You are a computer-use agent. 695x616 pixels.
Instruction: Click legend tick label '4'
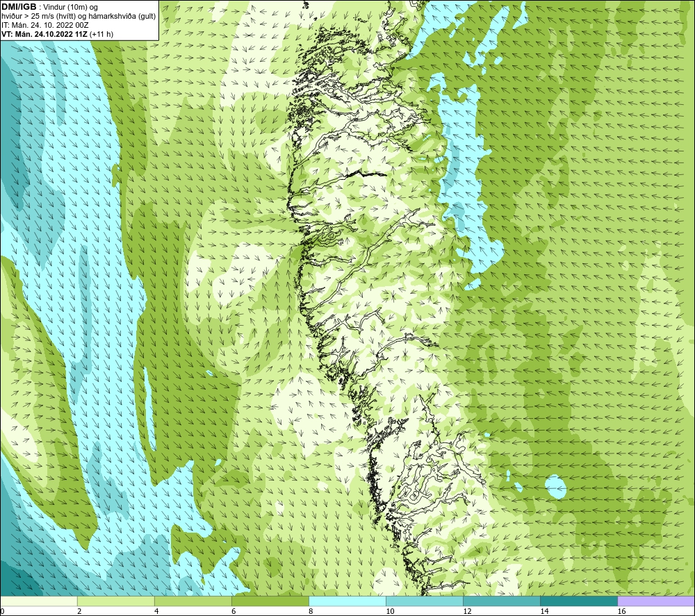pyautogui.click(x=156, y=611)
